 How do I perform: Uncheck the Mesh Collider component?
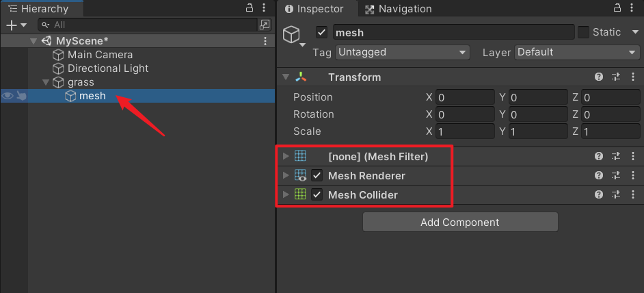click(317, 195)
